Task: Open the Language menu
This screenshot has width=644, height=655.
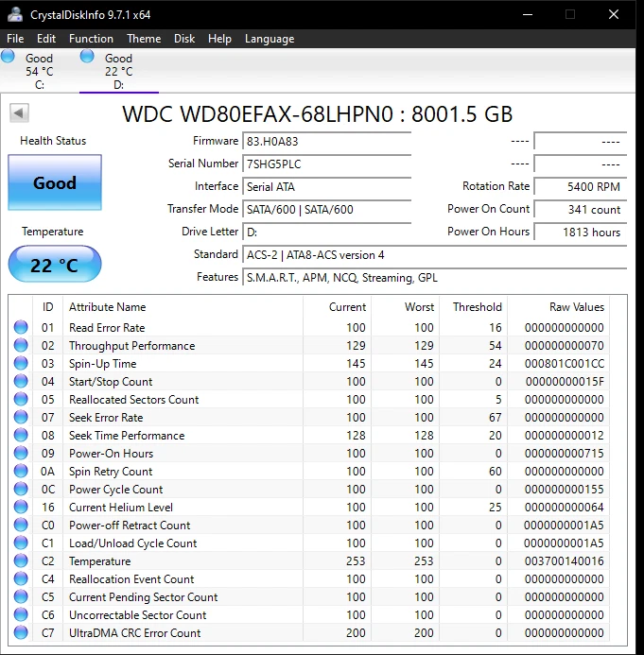Action: 270,39
